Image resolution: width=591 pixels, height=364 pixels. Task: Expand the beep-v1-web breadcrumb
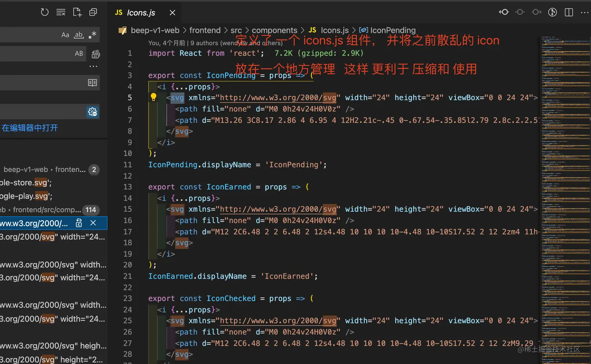[155, 30]
